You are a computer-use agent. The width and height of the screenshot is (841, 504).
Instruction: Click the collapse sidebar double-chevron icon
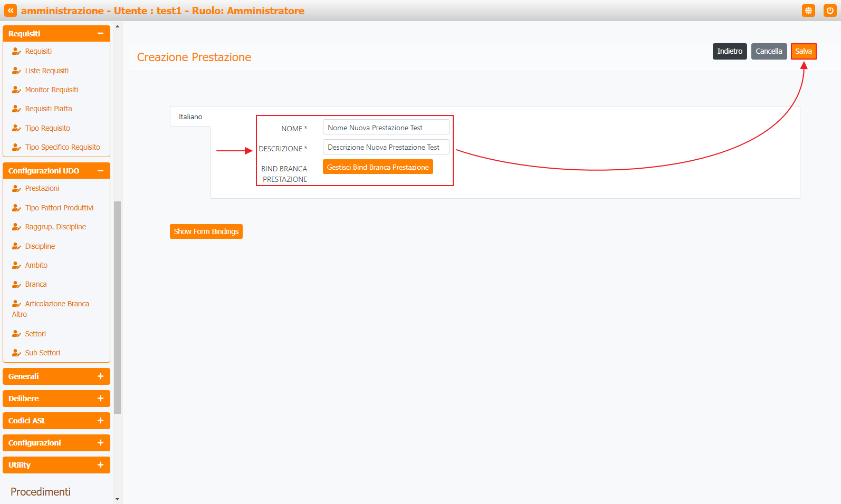pyautogui.click(x=11, y=11)
